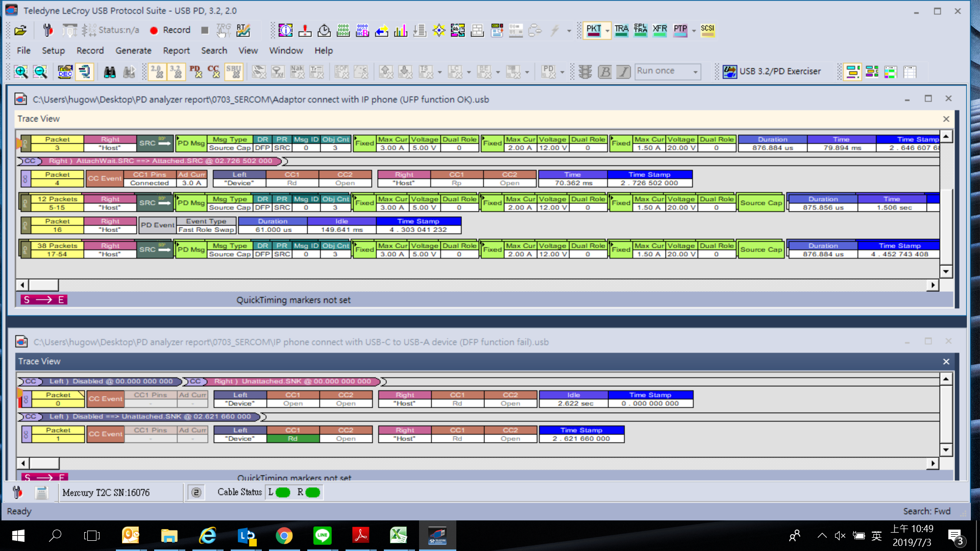980x551 pixels.
Task: Toggle the wrap display icon
Action: pyautogui.click(x=84, y=72)
